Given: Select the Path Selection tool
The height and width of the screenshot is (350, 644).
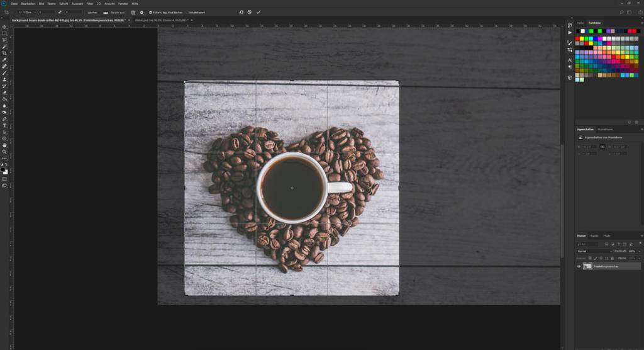Looking at the screenshot, I should click(4, 132).
